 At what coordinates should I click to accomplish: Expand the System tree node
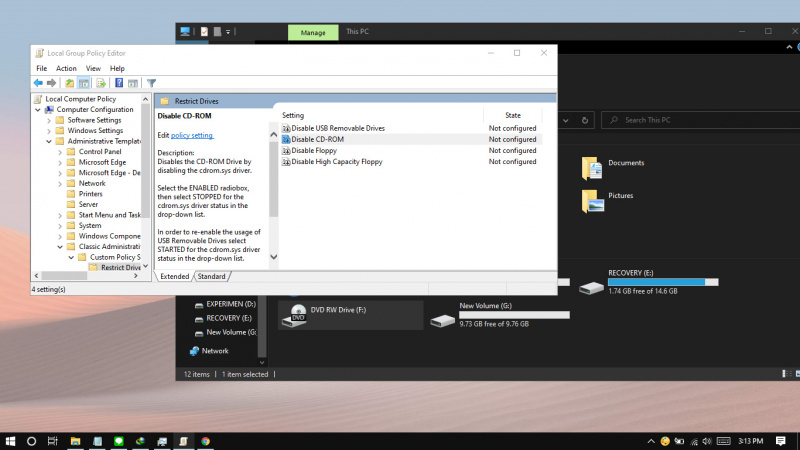pyautogui.click(x=60, y=226)
